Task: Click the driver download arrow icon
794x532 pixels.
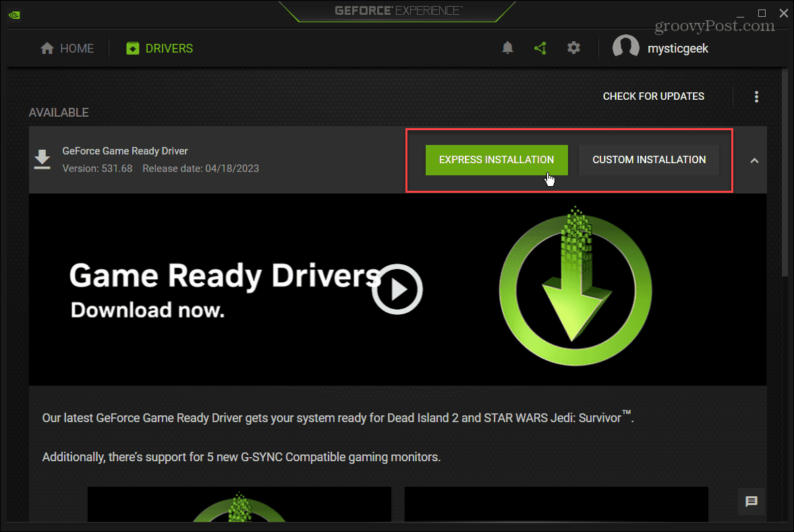Action: coord(42,160)
